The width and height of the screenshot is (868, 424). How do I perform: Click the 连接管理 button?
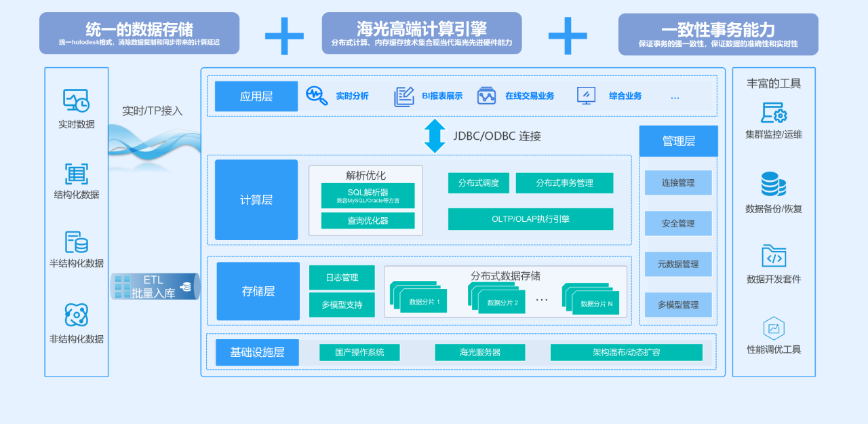coord(678,183)
